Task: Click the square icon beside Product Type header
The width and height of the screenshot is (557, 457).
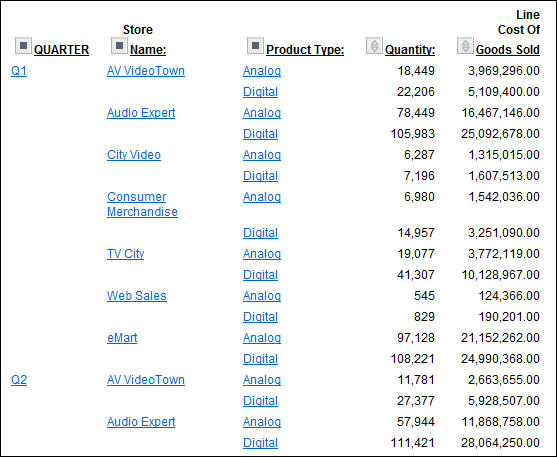Action: 255,45
